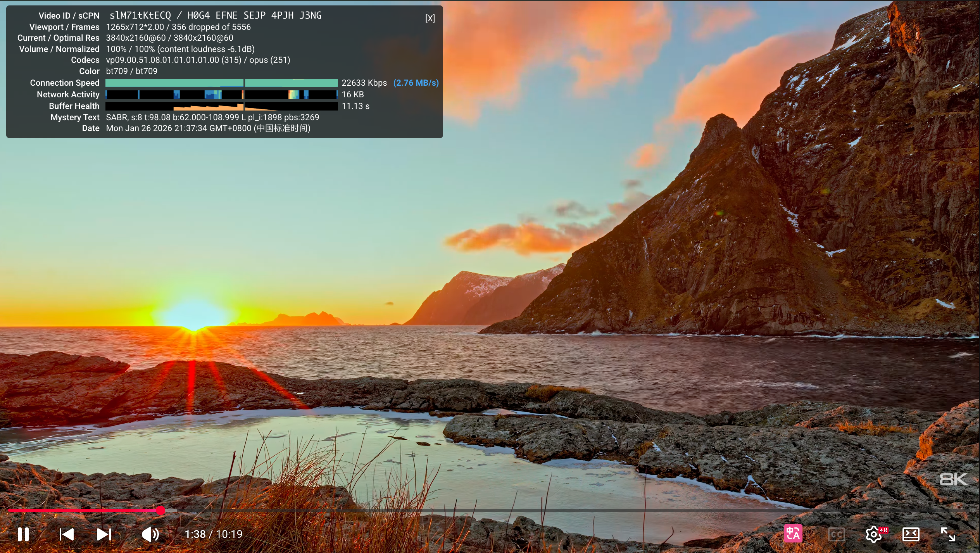
Task: Click the red scrubber handle on progress bar
Action: pyautogui.click(x=160, y=510)
